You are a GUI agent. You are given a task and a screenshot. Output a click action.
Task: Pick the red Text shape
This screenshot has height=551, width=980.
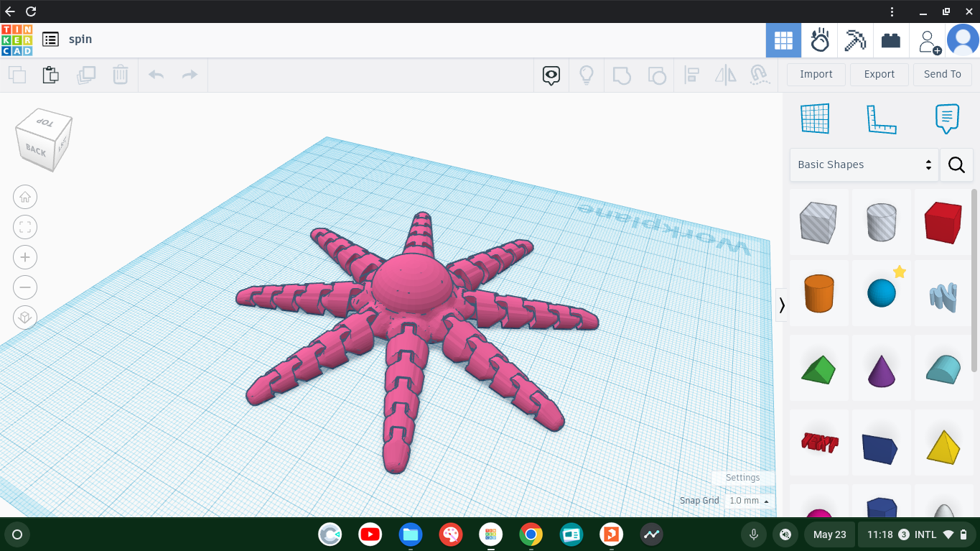click(x=819, y=443)
